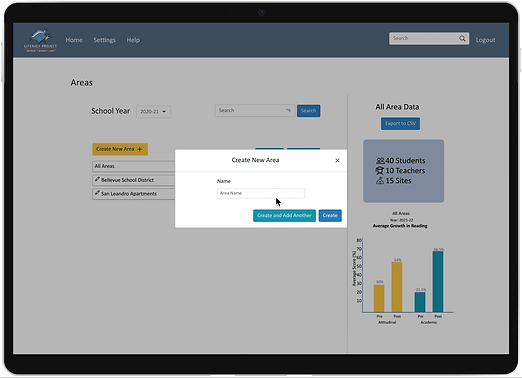Click the Create button in dialog
The image size is (522, 378).
click(x=330, y=215)
